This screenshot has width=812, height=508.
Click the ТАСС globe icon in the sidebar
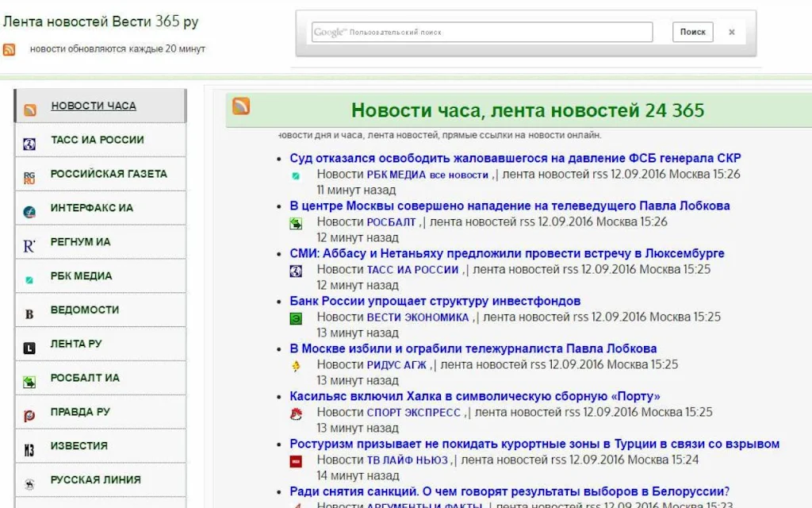(x=29, y=144)
